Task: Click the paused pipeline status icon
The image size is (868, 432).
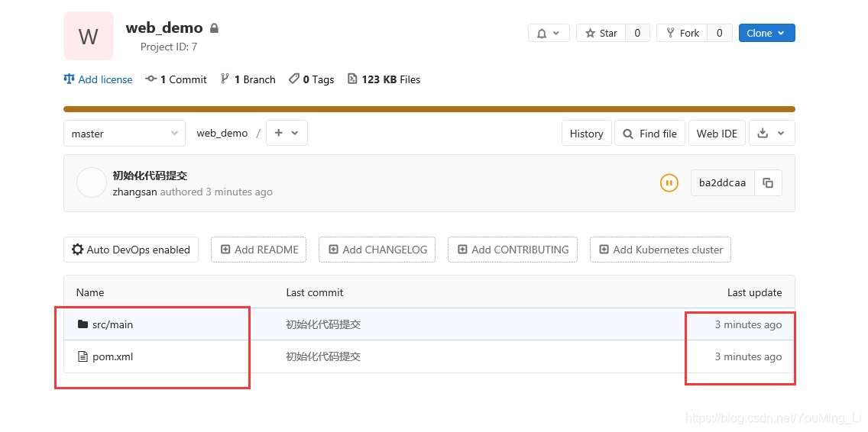Action: point(669,182)
